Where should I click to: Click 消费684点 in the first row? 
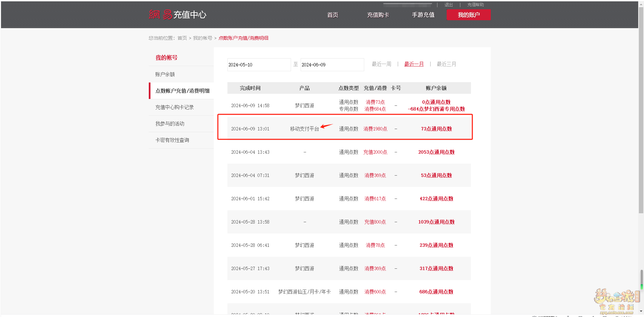(375, 109)
